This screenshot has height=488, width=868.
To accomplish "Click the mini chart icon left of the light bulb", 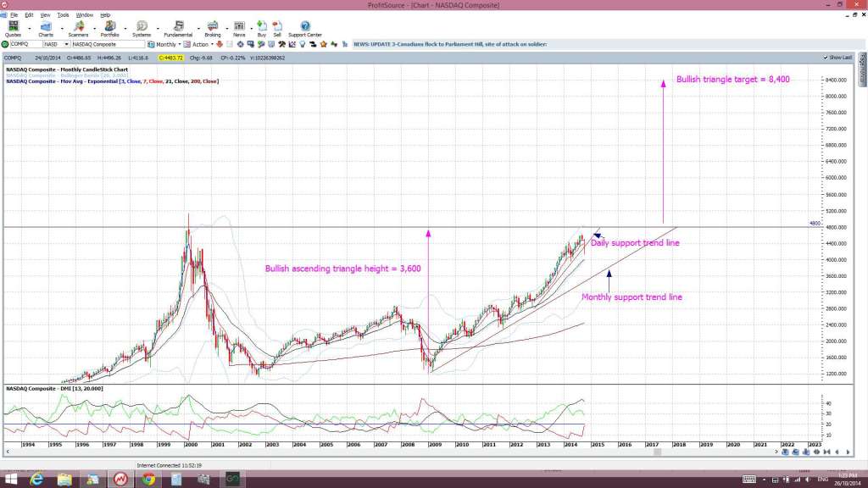I will pyautogui.click(x=292, y=44).
